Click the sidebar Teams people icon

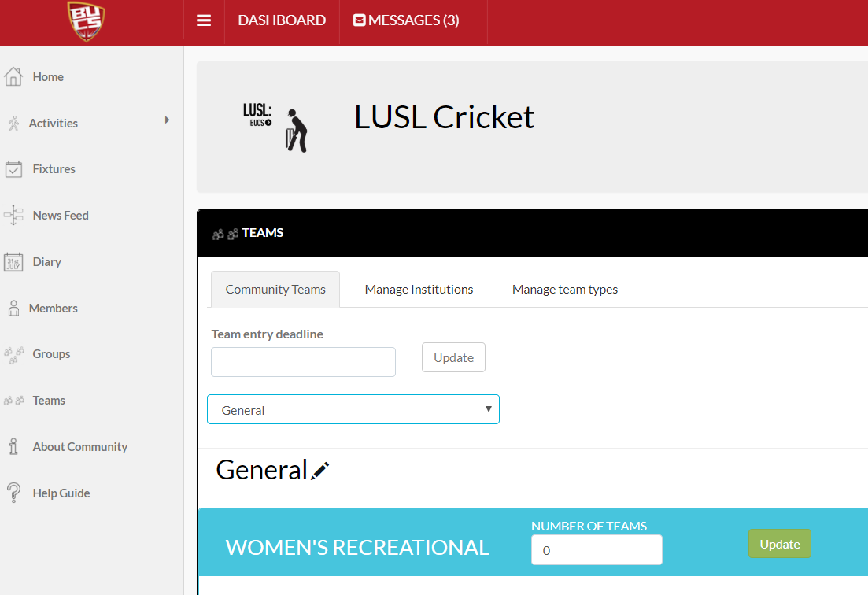(14, 400)
